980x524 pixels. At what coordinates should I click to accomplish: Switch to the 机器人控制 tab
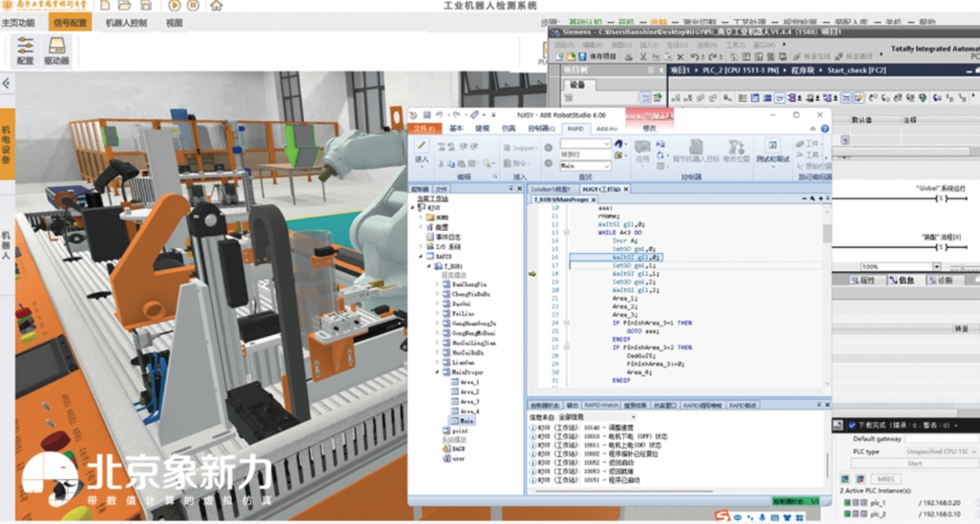click(x=126, y=22)
